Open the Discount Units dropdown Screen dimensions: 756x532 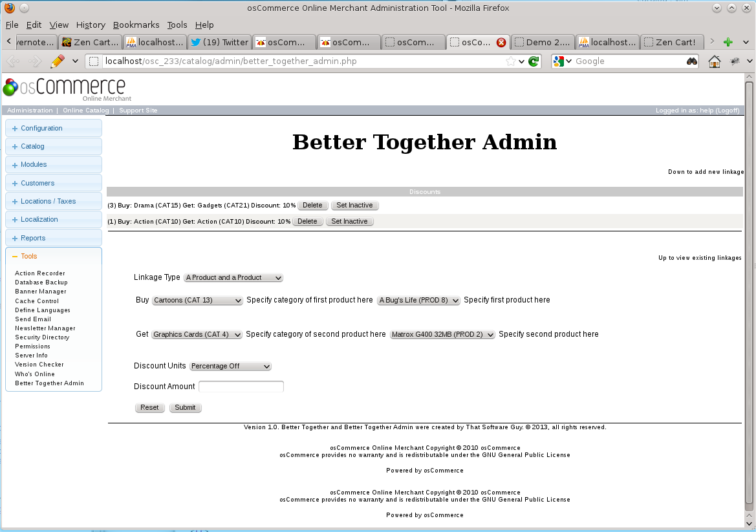pyautogui.click(x=230, y=366)
